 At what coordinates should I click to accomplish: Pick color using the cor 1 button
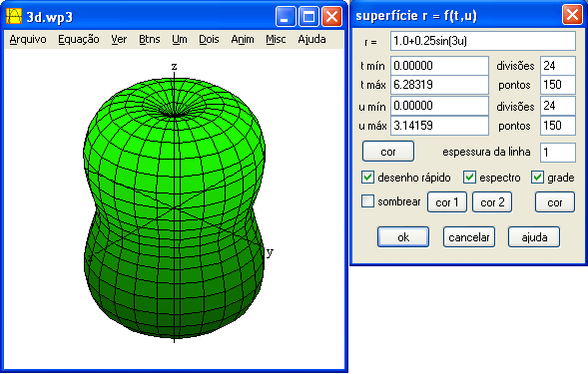pyautogui.click(x=447, y=202)
